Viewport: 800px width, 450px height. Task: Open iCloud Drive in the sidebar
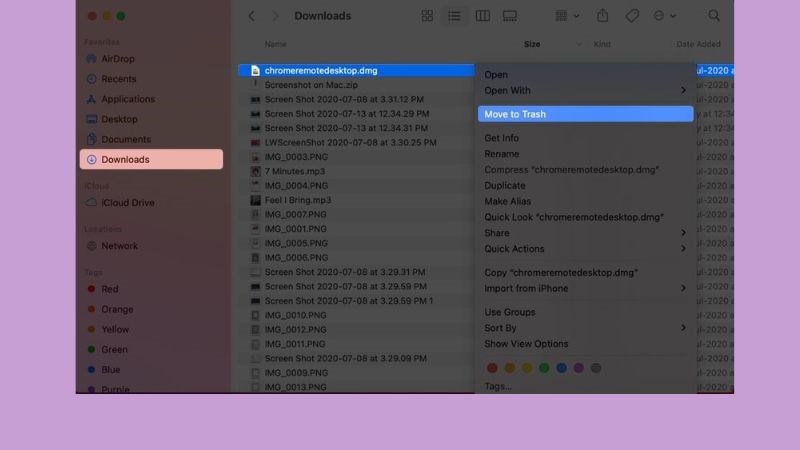tap(127, 203)
